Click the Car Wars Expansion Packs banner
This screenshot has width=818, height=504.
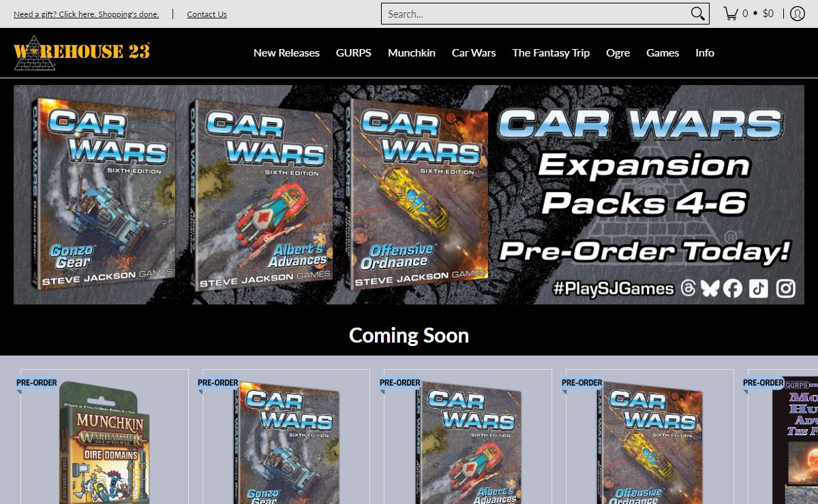409,195
